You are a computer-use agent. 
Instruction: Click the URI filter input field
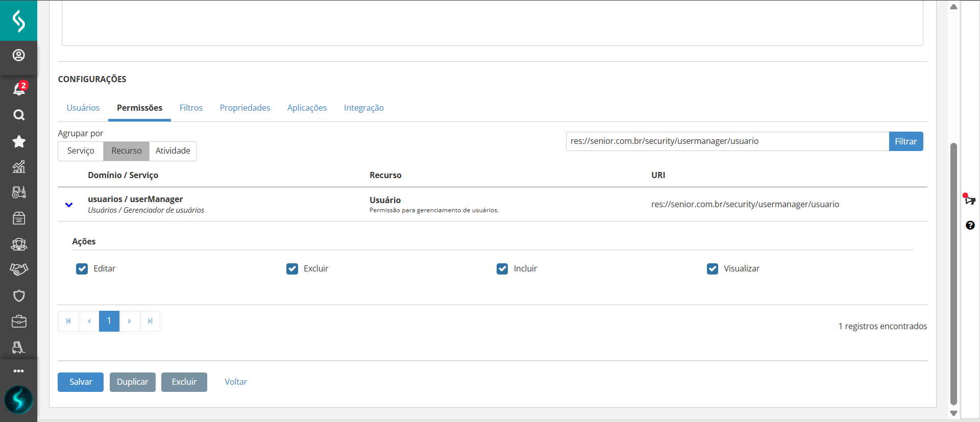pos(727,141)
